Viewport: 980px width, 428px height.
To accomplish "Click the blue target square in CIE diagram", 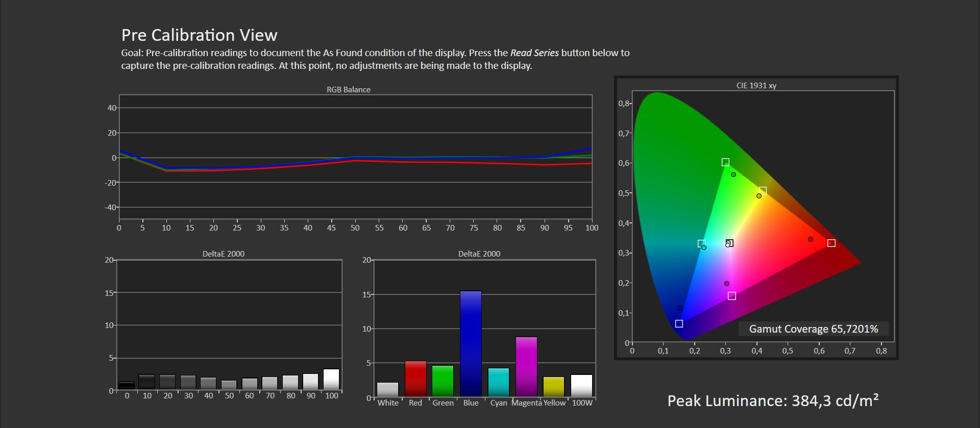I will 679,324.
